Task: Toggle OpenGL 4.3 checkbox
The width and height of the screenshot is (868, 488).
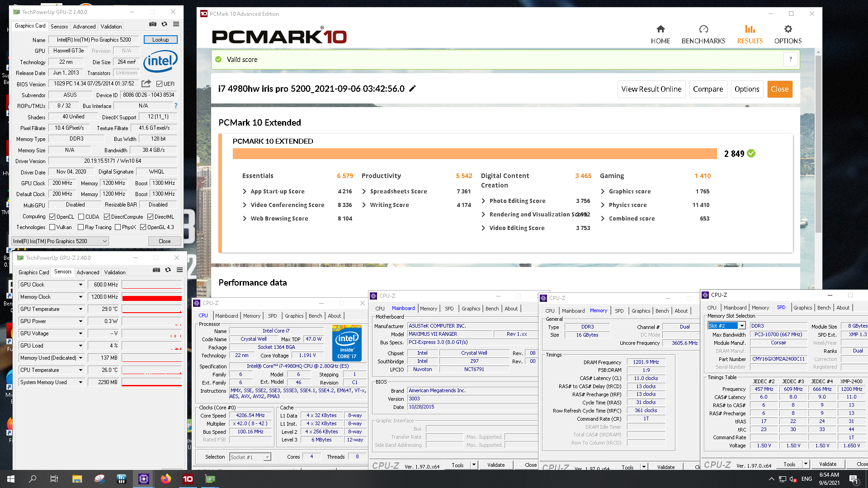Action: tap(143, 227)
